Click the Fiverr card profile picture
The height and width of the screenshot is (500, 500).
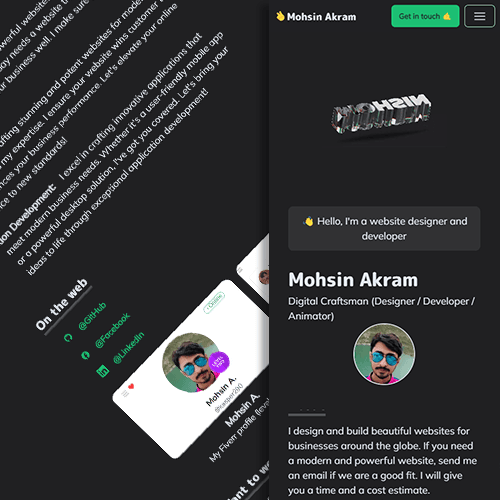(192, 362)
